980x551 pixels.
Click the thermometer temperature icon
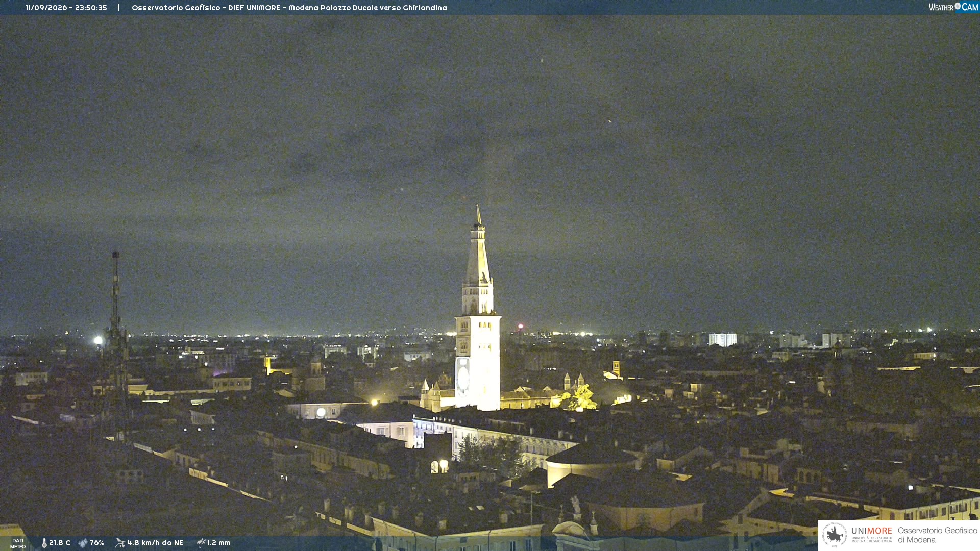point(44,543)
